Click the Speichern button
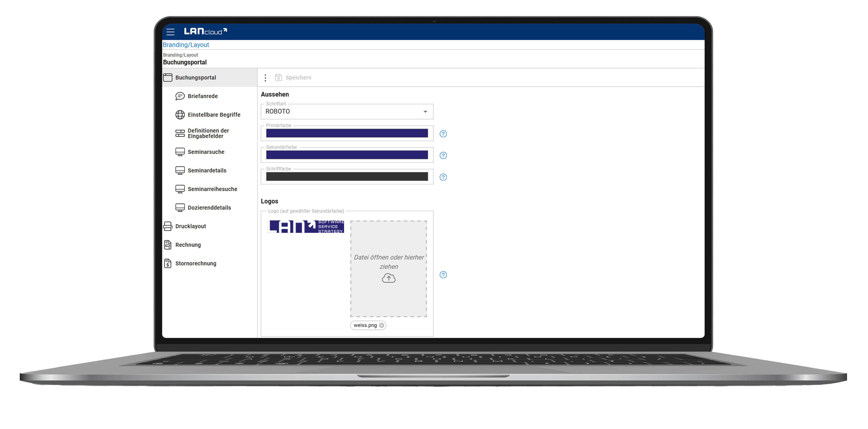The width and height of the screenshot is (868, 429). [299, 77]
